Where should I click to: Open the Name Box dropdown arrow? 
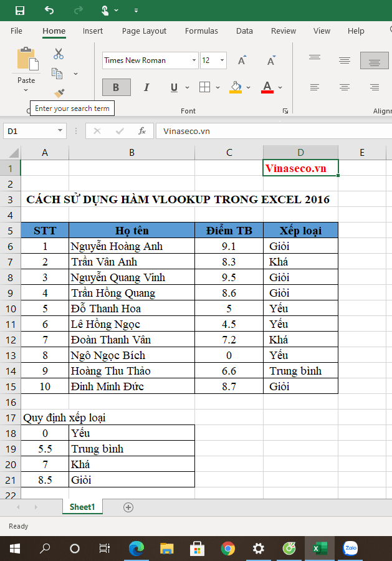60,131
